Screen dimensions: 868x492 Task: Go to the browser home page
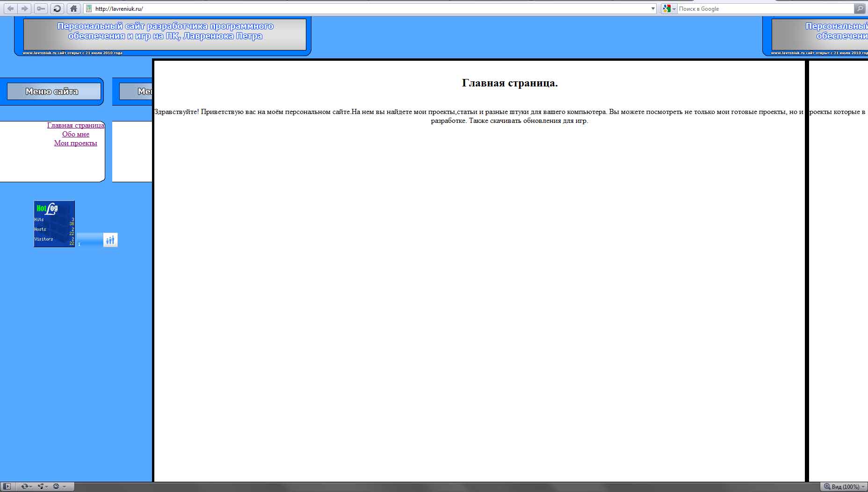pyautogui.click(x=73, y=8)
